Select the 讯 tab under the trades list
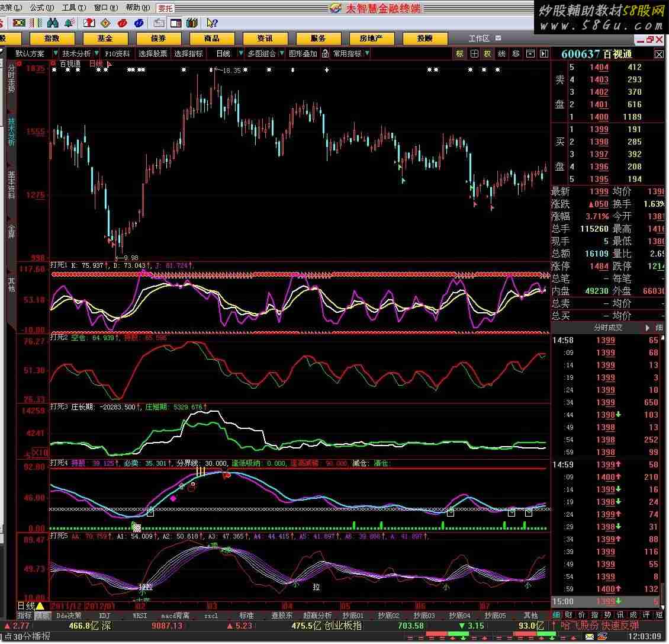 pos(620,615)
